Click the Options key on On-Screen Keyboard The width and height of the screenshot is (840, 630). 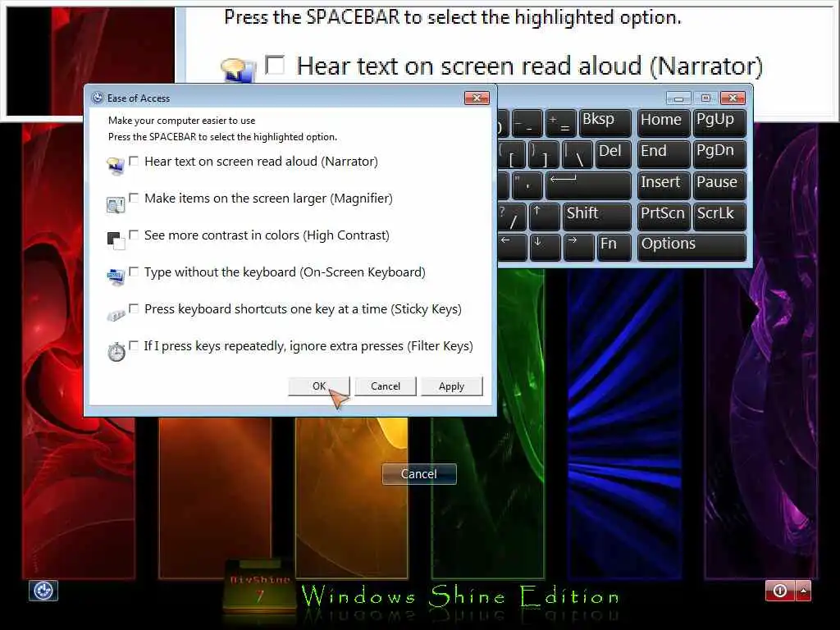pos(692,247)
